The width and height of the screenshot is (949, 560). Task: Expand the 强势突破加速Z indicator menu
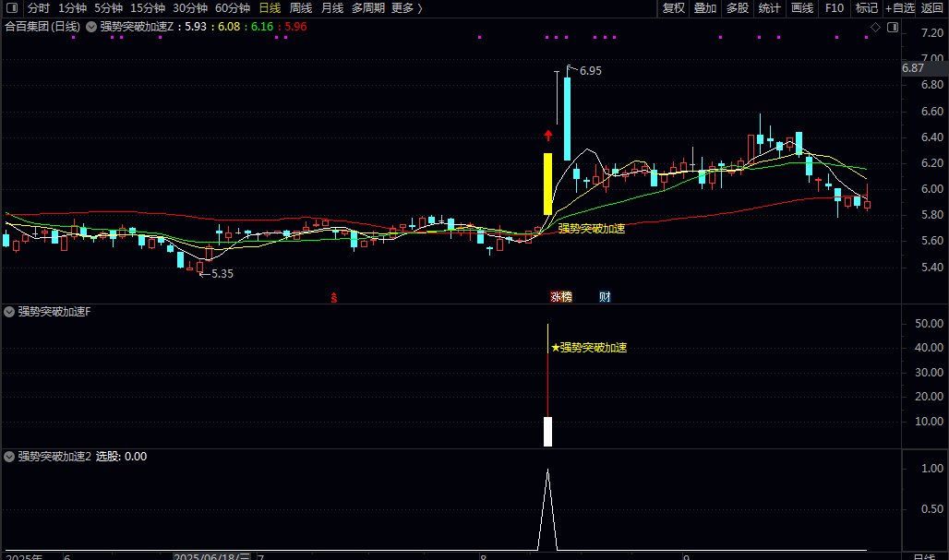(x=91, y=27)
